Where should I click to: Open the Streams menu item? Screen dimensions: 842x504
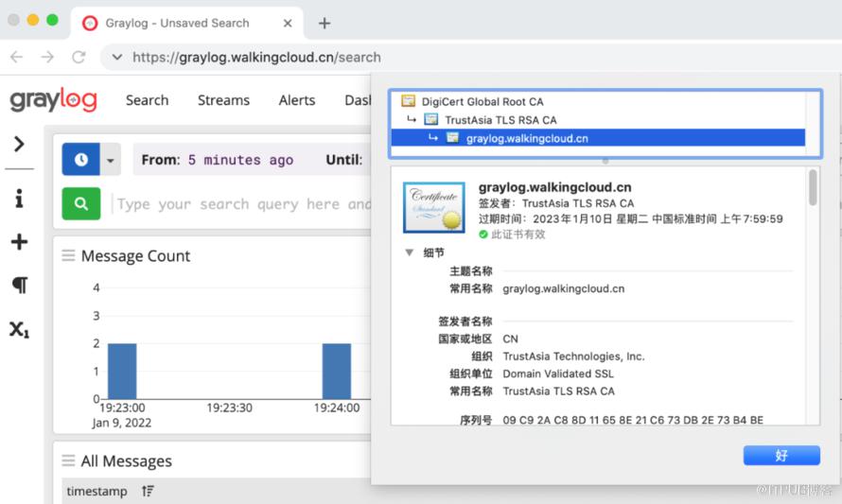[223, 100]
